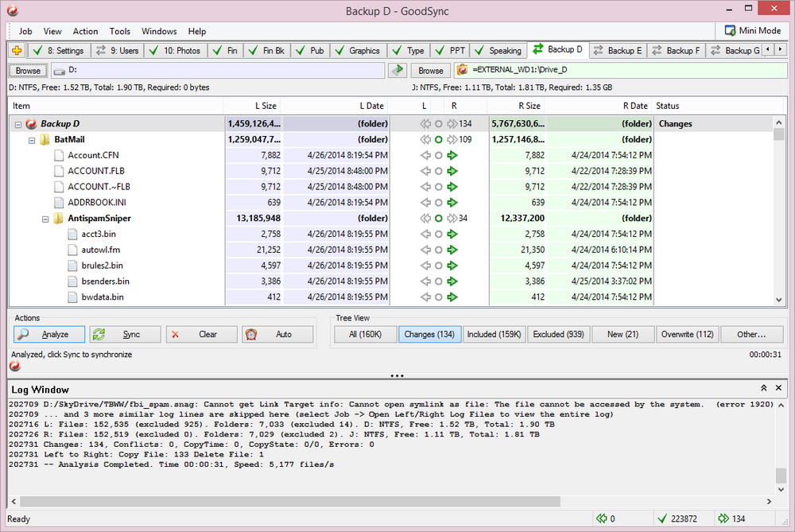Image resolution: width=795 pixels, height=532 pixels.
Task: Click the L Size column header
Action: pos(252,106)
